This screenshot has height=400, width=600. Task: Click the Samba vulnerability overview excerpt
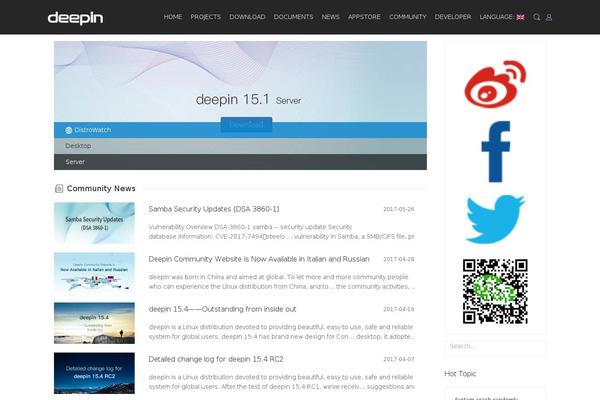281,232
